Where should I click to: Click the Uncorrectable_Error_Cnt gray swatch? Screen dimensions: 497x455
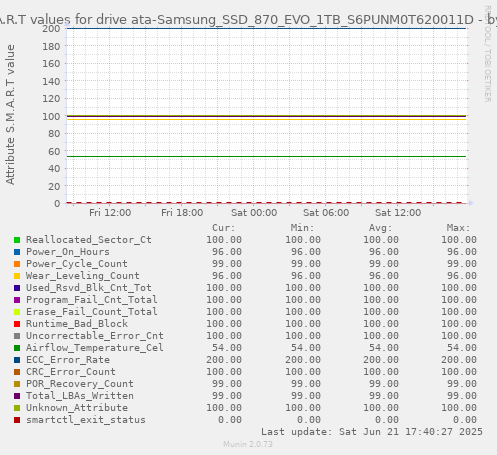click(x=17, y=336)
